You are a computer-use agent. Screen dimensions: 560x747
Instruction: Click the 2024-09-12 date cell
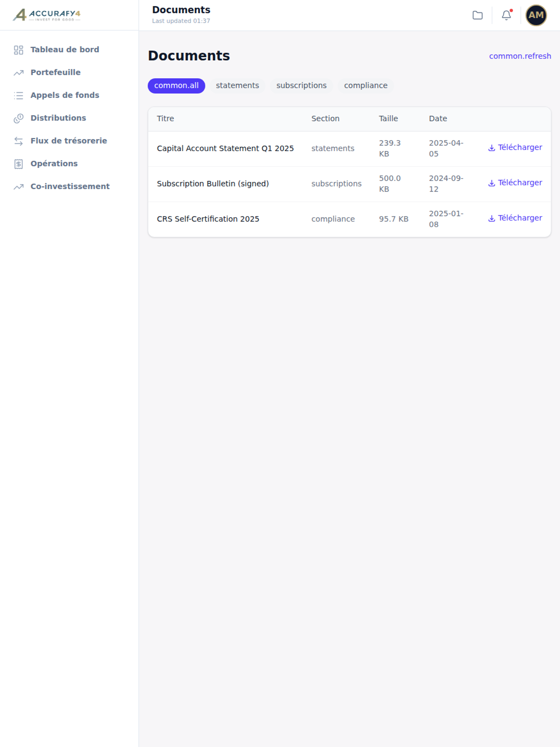[x=446, y=184]
